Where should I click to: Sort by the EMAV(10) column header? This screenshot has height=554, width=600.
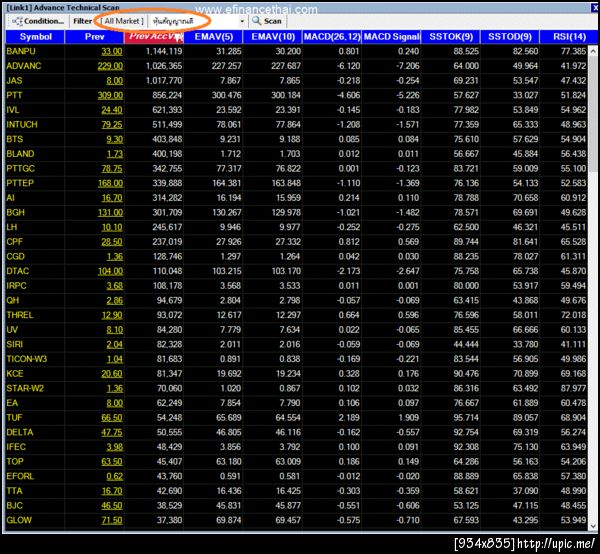(272, 37)
